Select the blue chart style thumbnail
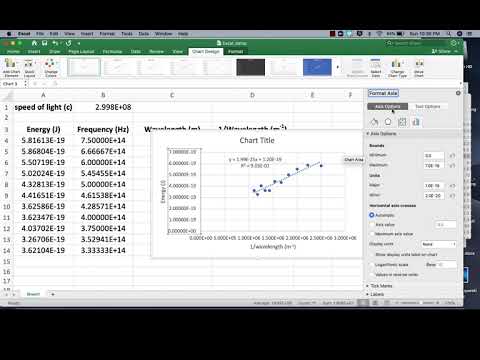The image size is (480, 360). pos(317,67)
